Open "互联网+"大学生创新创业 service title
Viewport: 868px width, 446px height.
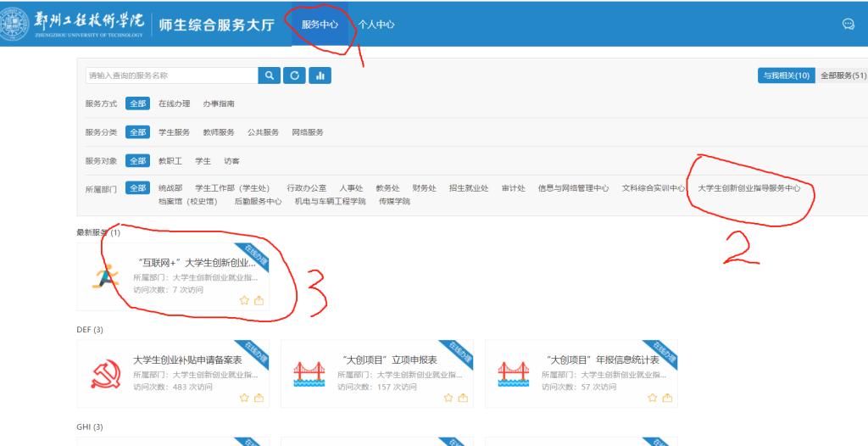pos(195,263)
